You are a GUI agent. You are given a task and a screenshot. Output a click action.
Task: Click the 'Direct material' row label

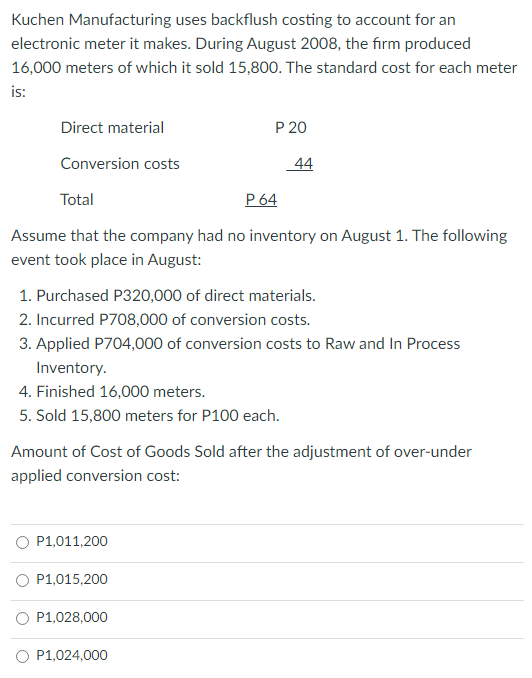click(x=112, y=128)
